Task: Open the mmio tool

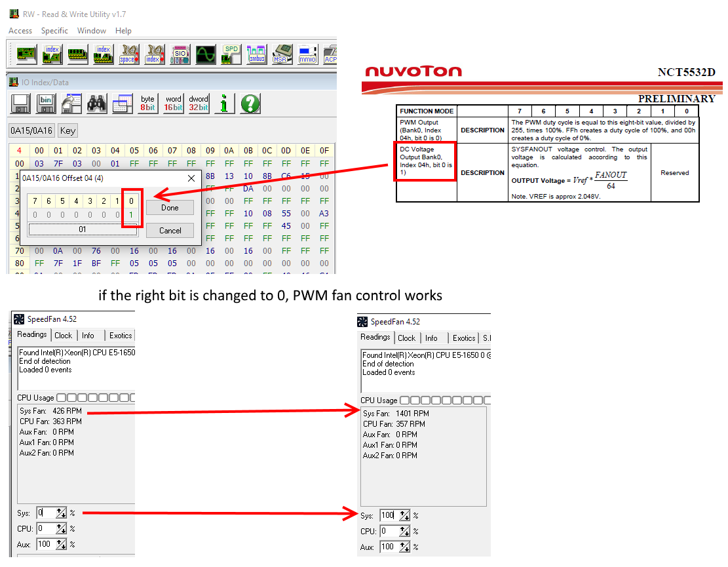Action: pyautogui.click(x=307, y=54)
